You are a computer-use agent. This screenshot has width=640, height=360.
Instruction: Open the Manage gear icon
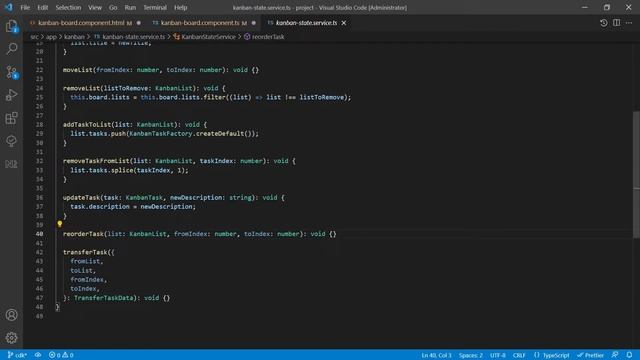click(11, 338)
